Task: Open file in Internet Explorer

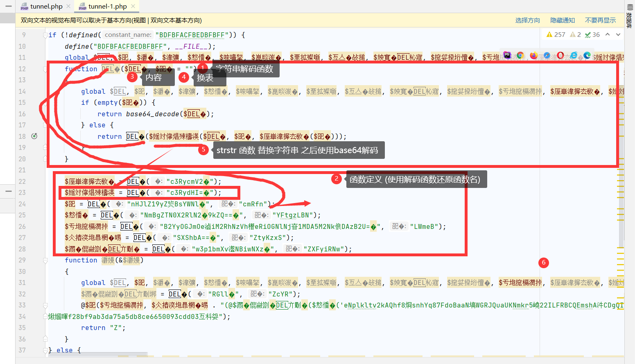Action: coord(574,55)
